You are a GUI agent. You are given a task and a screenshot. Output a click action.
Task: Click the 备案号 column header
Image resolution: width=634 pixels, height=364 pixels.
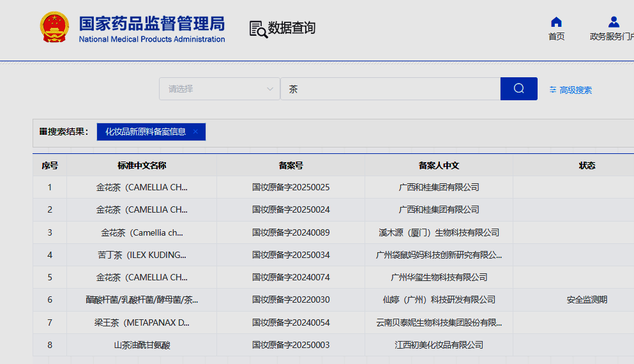pyautogui.click(x=291, y=165)
